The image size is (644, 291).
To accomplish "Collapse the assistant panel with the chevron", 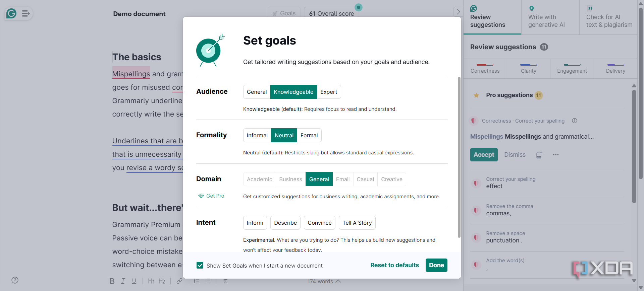I will point(458,12).
